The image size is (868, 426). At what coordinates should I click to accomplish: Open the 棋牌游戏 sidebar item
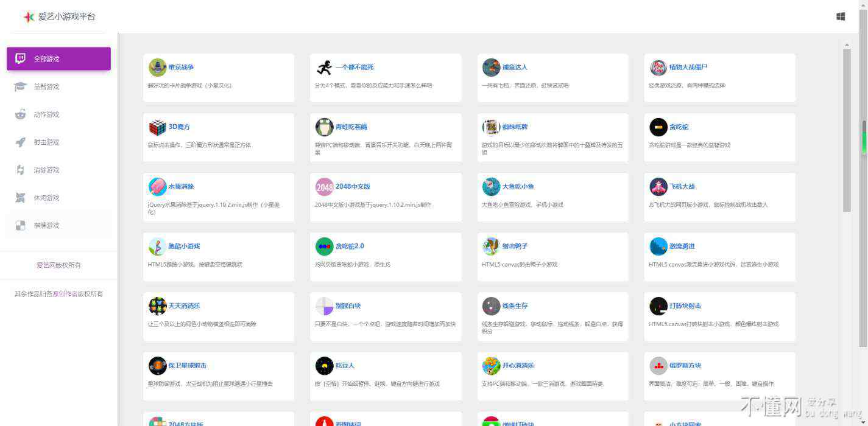point(46,226)
